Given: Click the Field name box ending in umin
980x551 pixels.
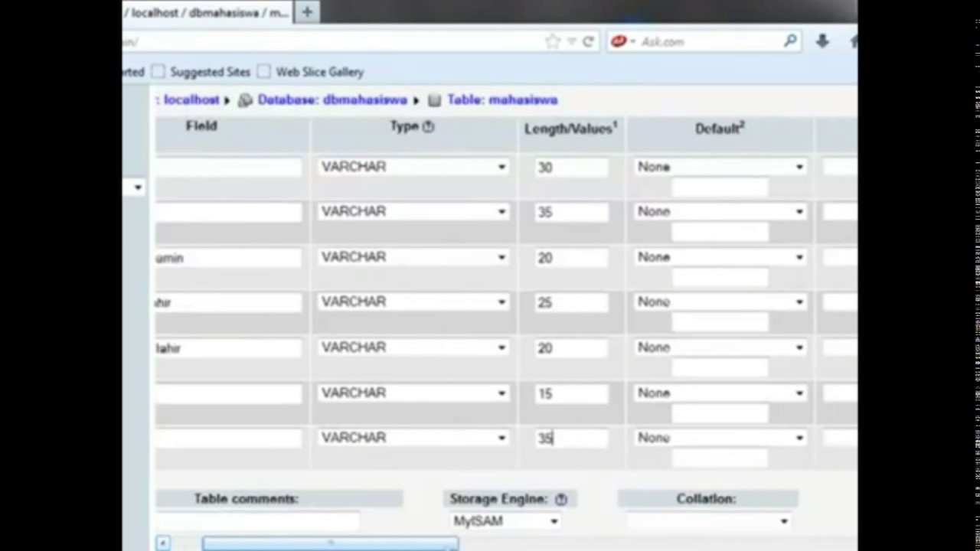Looking at the screenshot, I should tap(228, 258).
